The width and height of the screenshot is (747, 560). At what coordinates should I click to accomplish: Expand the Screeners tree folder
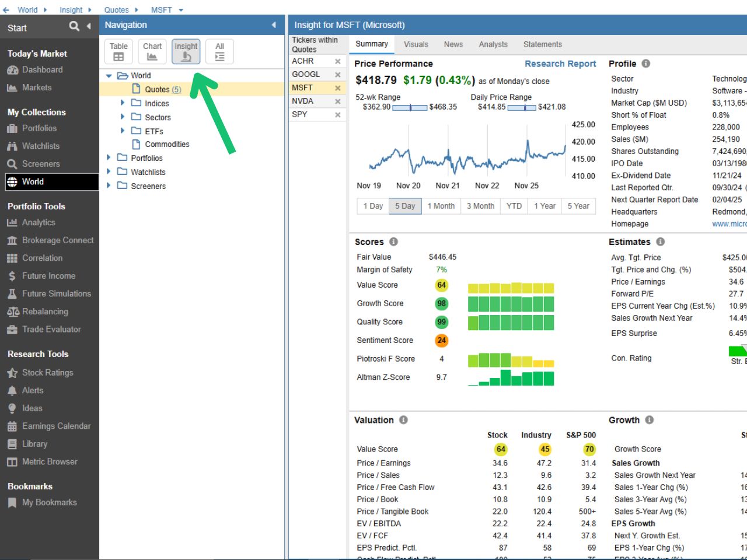tap(109, 185)
